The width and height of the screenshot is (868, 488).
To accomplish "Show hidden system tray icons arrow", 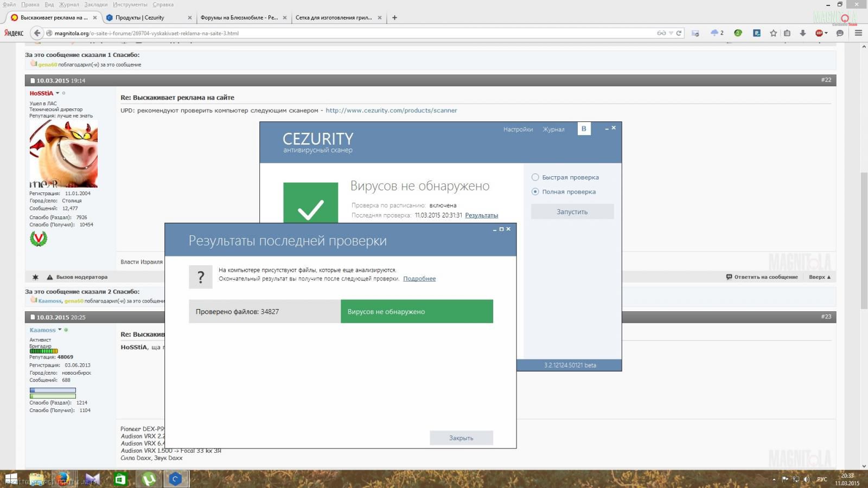I will tap(774, 479).
